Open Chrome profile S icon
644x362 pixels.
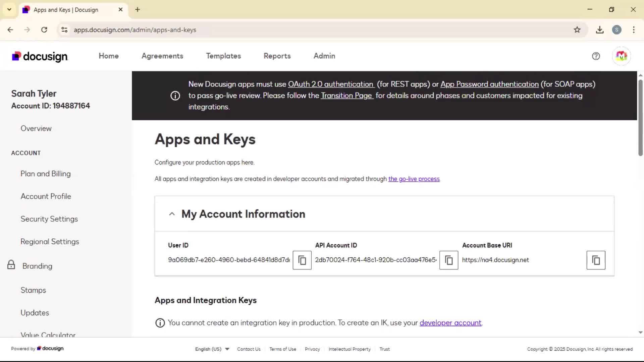click(616, 30)
